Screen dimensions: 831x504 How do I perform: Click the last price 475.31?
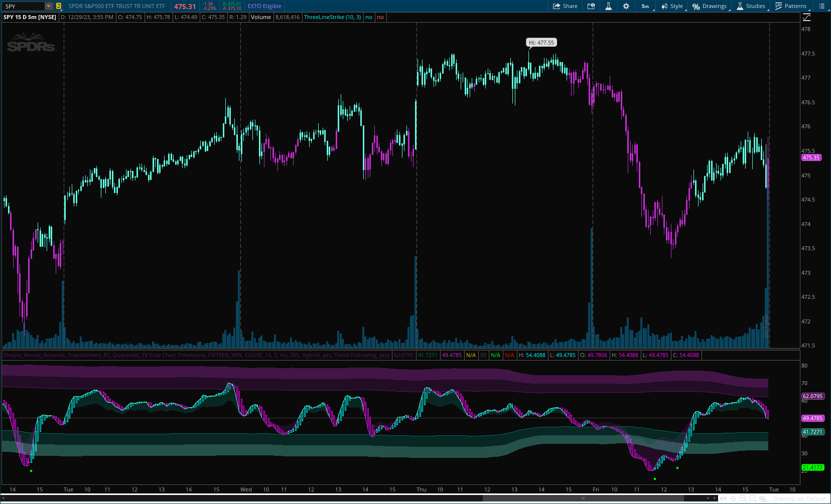(x=185, y=7)
